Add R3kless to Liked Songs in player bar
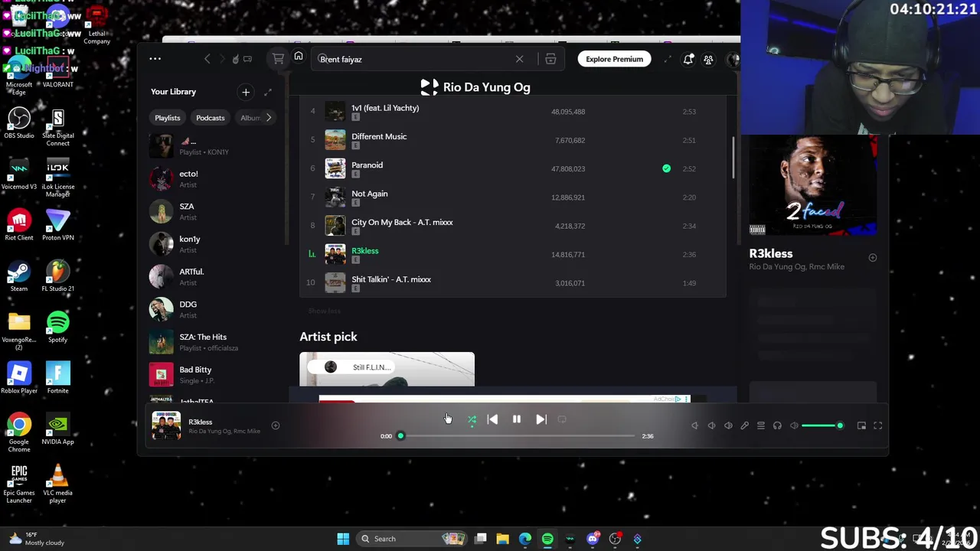 (276, 426)
